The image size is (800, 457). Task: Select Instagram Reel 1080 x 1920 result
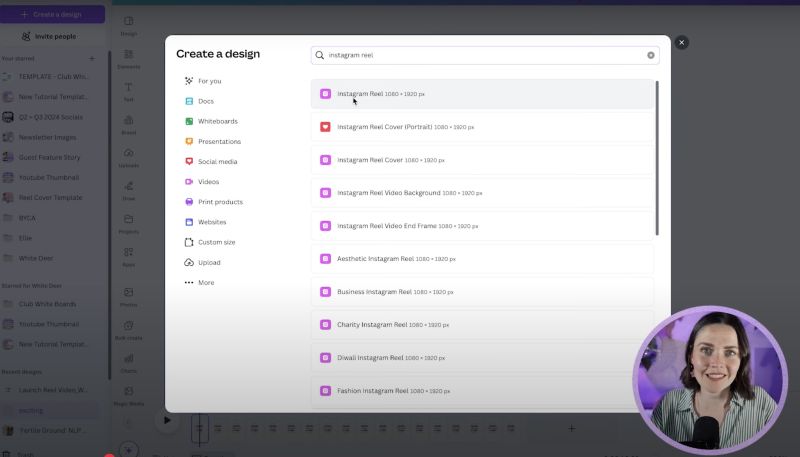tap(482, 94)
